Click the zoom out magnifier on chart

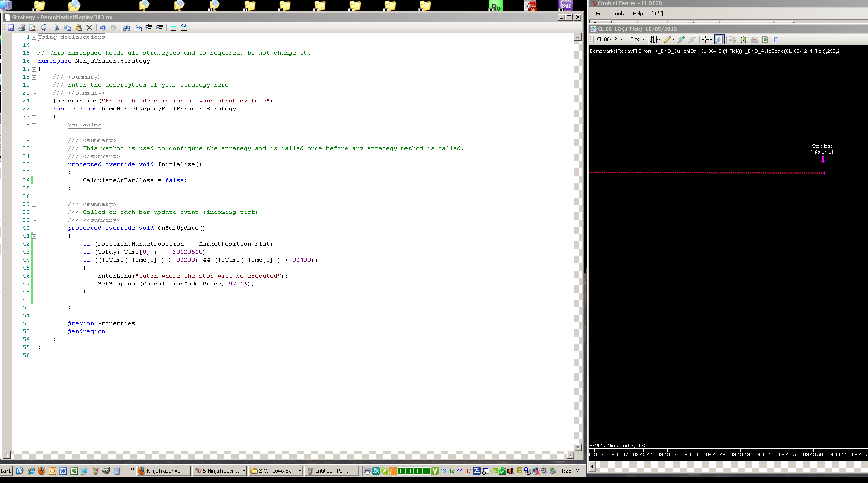(692, 39)
